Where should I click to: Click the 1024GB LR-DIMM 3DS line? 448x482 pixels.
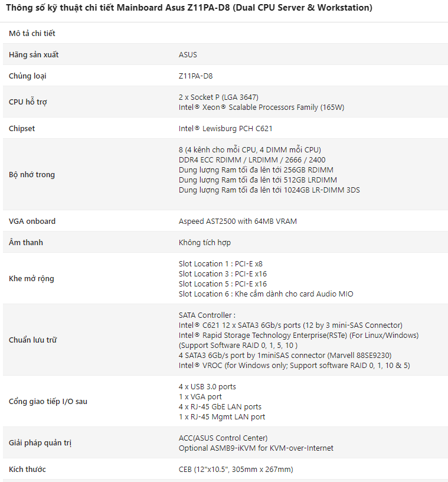click(x=269, y=190)
